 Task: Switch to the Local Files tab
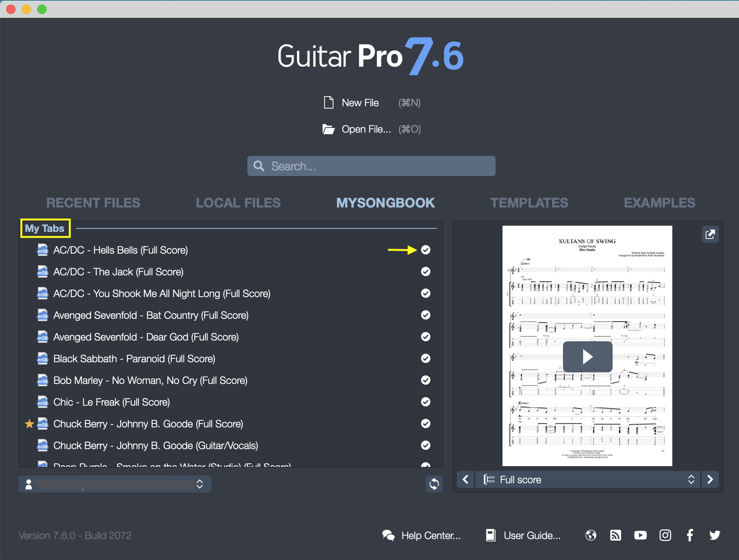coord(238,203)
